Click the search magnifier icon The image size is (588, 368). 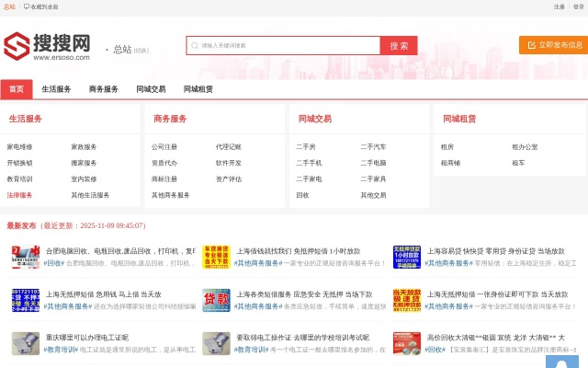(194, 45)
